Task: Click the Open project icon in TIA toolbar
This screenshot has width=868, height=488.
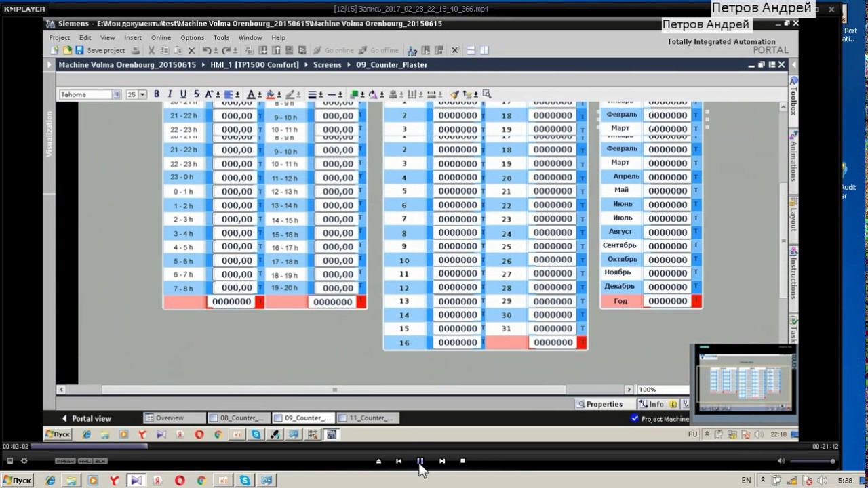Action: (x=67, y=50)
